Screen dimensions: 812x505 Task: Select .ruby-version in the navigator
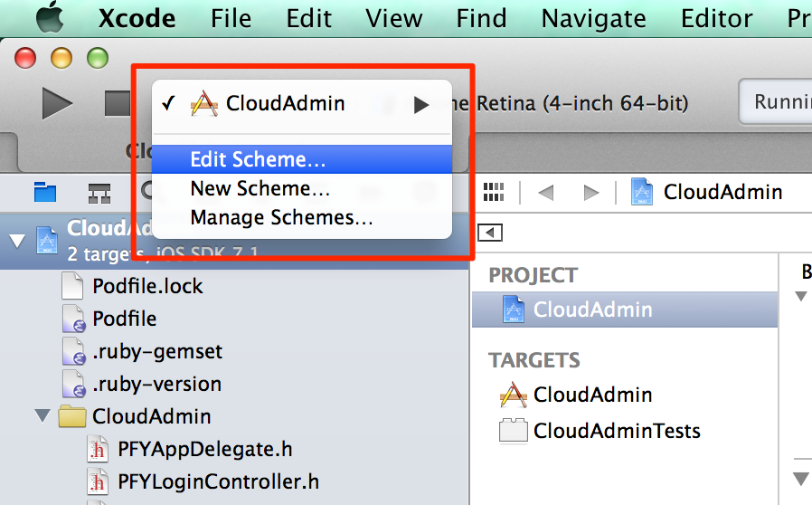[x=157, y=385]
